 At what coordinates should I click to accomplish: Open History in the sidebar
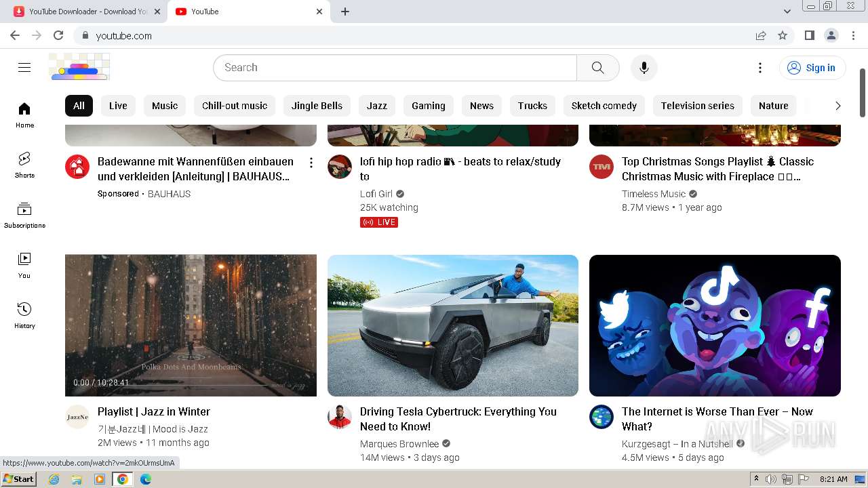tap(24, 316)
